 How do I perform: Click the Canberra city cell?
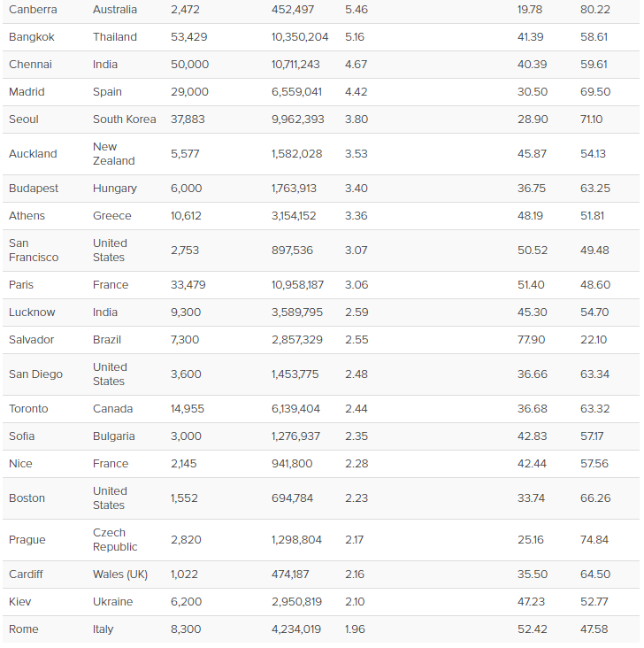pos(33,10)
